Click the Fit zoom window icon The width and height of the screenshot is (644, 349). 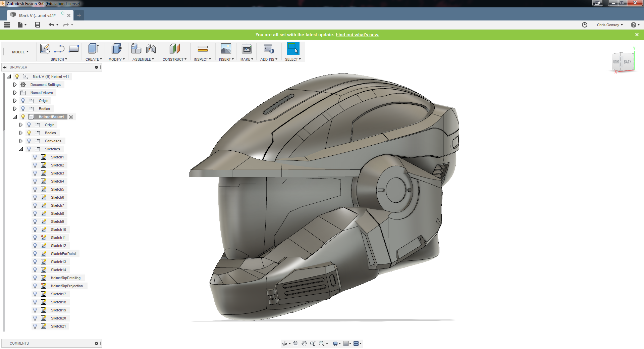322,344
